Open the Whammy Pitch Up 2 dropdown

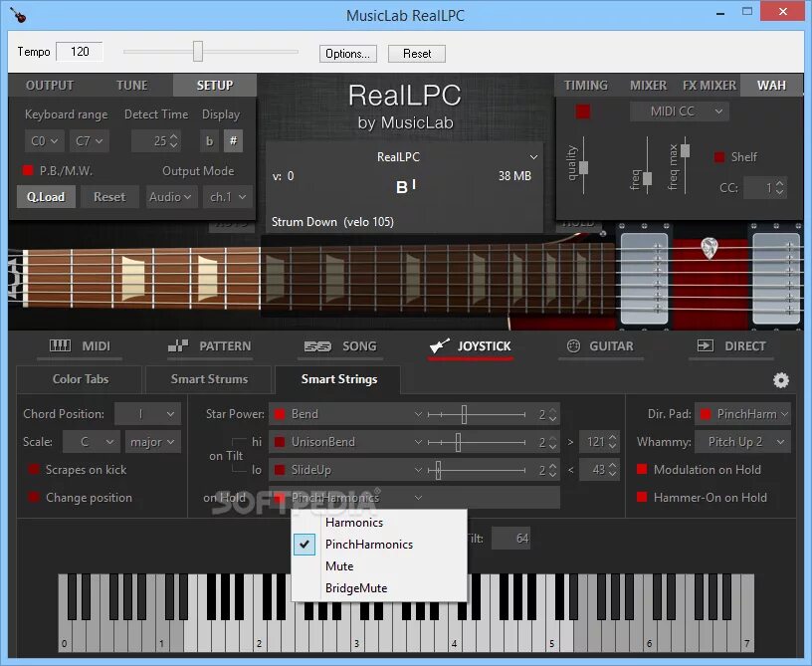click(742, 442)
